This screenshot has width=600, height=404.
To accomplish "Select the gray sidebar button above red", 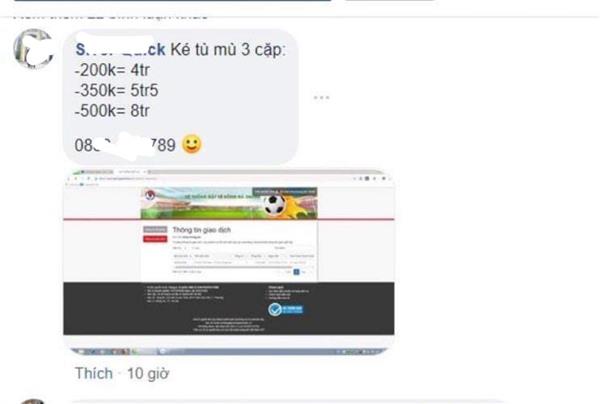I will [x=155, y=230].
